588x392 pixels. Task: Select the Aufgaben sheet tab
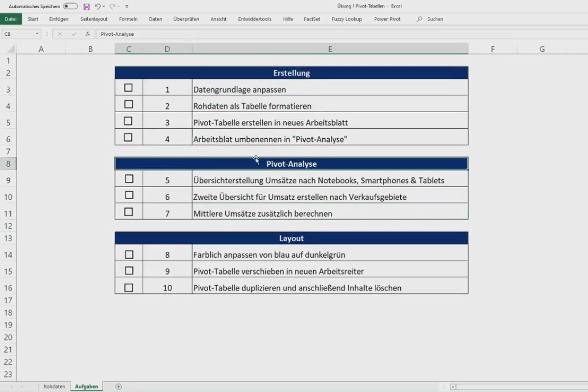click(86, 387)
